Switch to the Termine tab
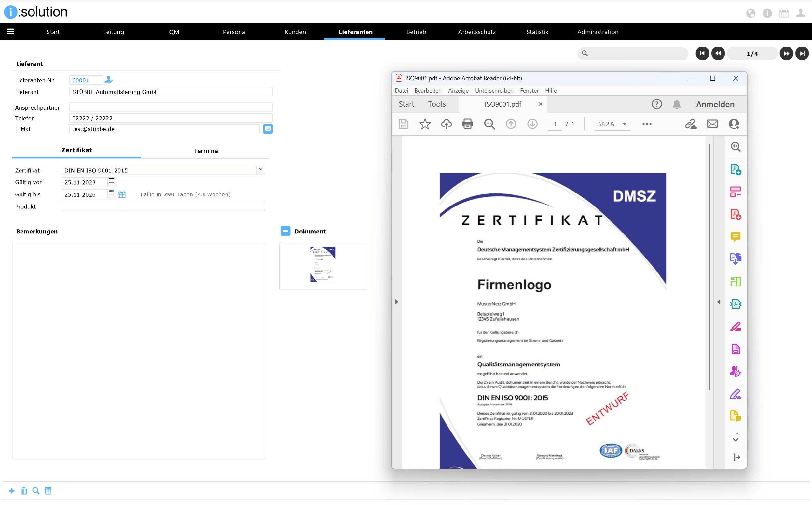The height and width of the screenshot is (505, 812). pos(206,151)
